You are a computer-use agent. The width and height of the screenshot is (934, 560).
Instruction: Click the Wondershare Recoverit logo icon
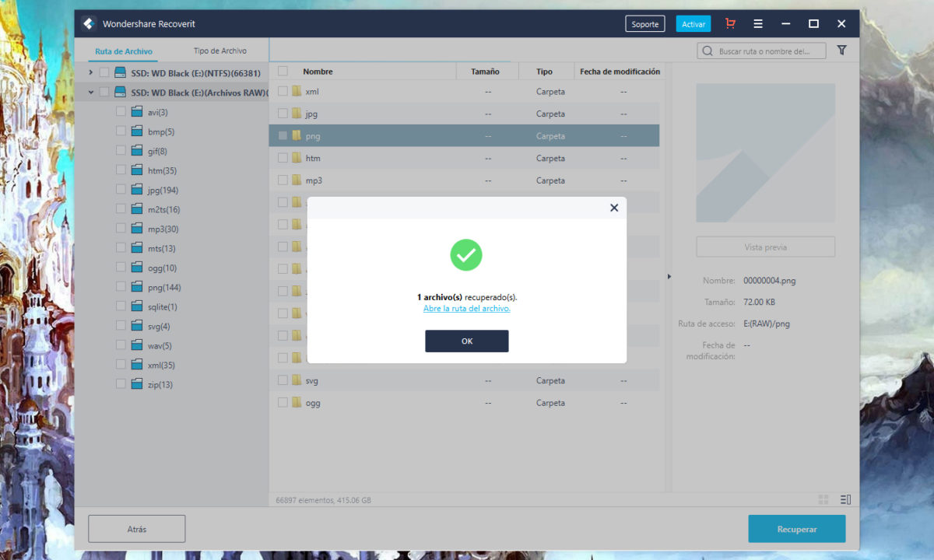[x=90, y=23]
